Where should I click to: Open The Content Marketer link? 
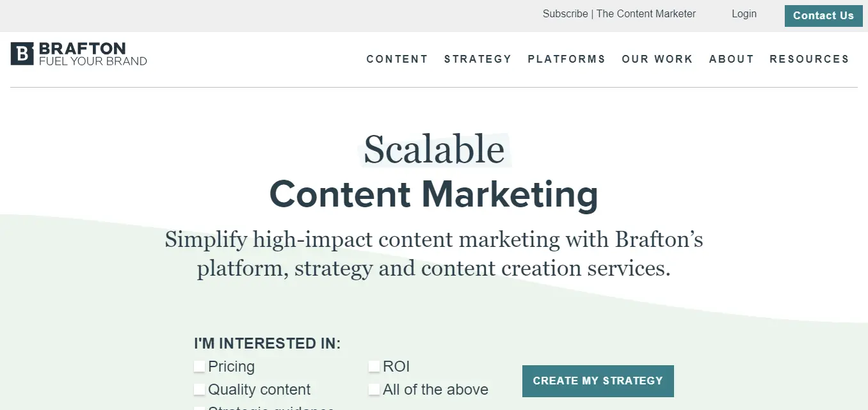tap(646, 14)
